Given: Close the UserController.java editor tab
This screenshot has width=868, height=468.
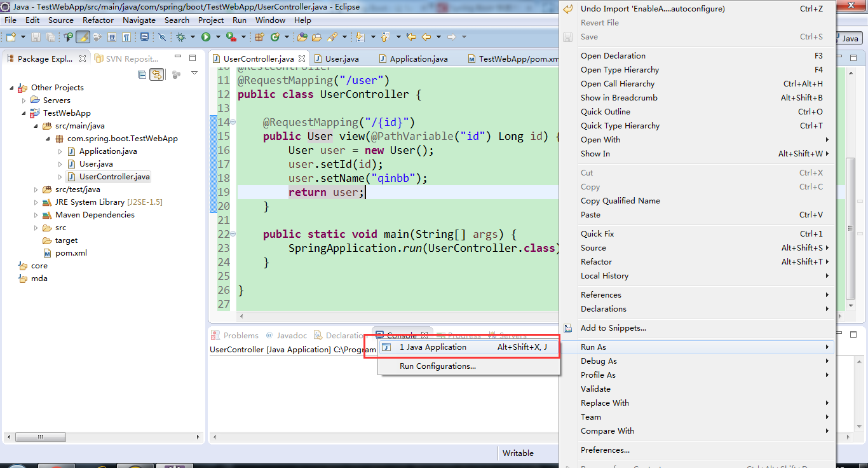Looking at the screenshot, I should 302,59.
